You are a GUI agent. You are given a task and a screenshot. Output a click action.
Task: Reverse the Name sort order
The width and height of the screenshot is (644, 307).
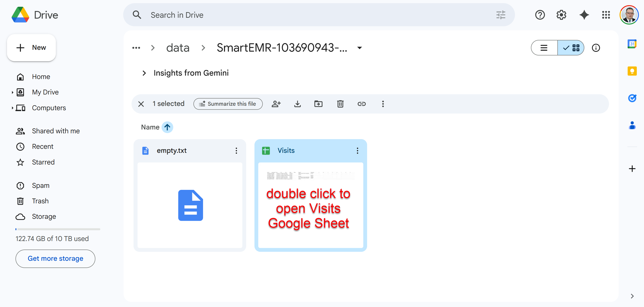pyautogui.click(x=167, y=127)
